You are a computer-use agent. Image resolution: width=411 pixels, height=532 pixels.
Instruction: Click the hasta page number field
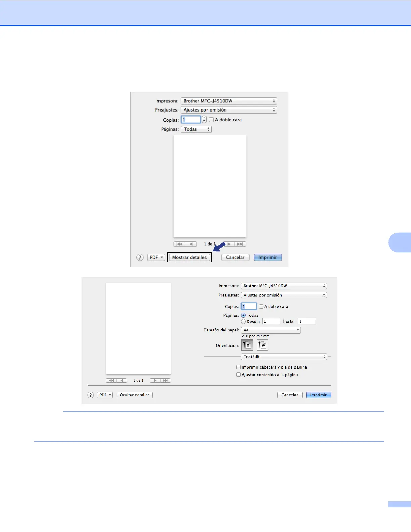(307, 321)
